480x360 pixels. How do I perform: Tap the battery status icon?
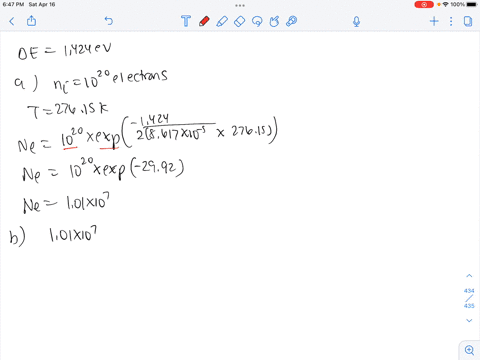coord(472,5)
